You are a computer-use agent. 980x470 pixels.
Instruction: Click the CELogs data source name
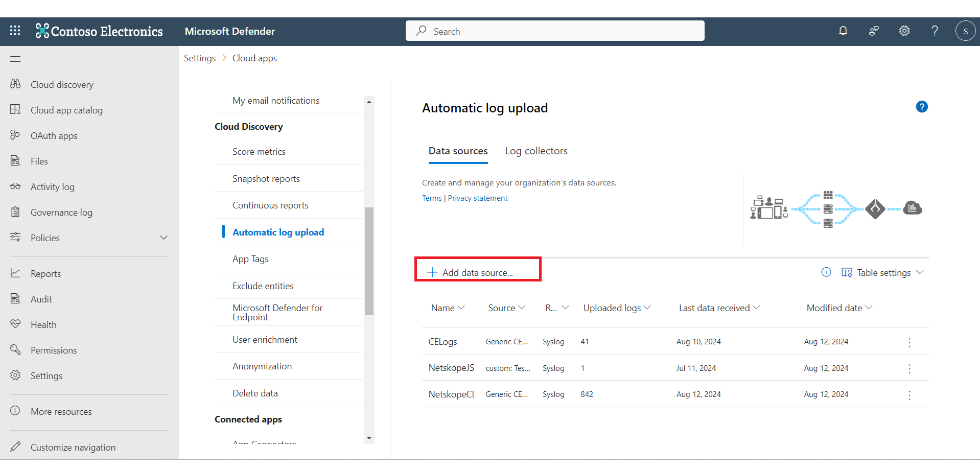[442, 342]
